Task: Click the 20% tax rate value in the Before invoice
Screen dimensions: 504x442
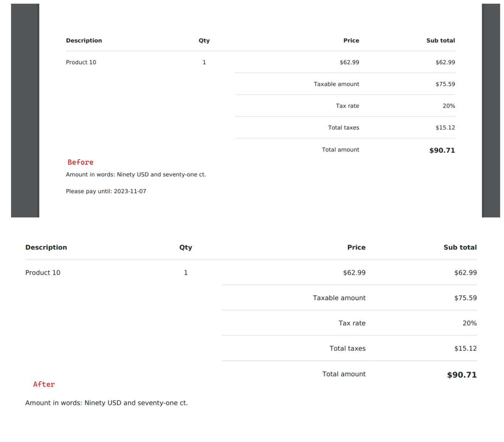Action: (449, 106)
